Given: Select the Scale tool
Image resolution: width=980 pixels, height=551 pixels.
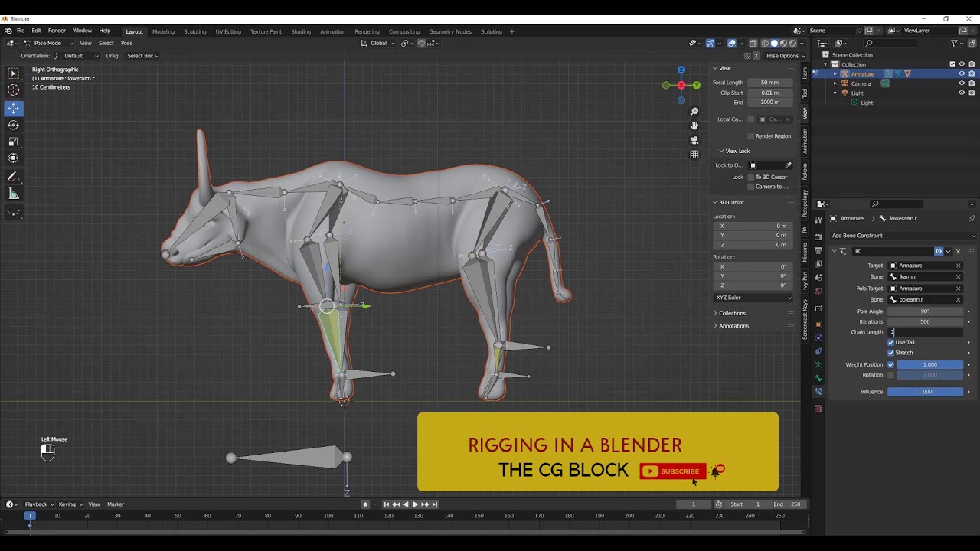Looking at the screenshot, I should [14, 142].
